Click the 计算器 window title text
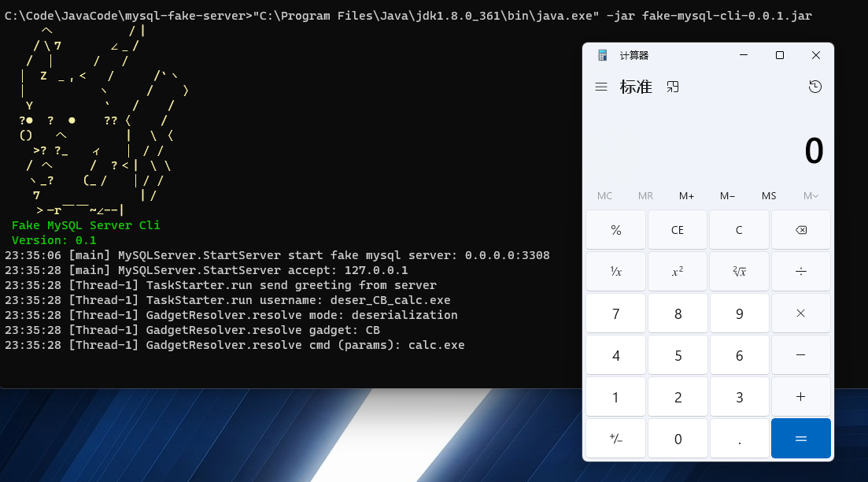Screen dimensions: 868x482 pos(633,55)
